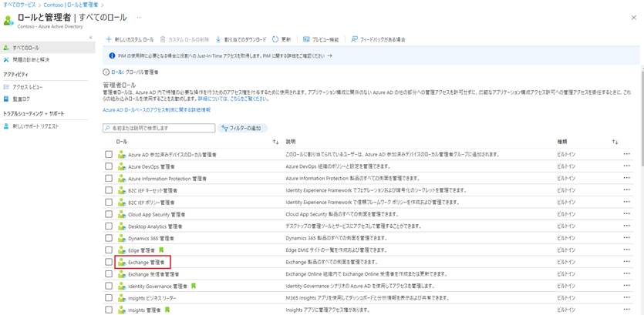The image size is (644, 315).
Task: Click the ロール: グローバル管理者 info line
Action: 130,72
